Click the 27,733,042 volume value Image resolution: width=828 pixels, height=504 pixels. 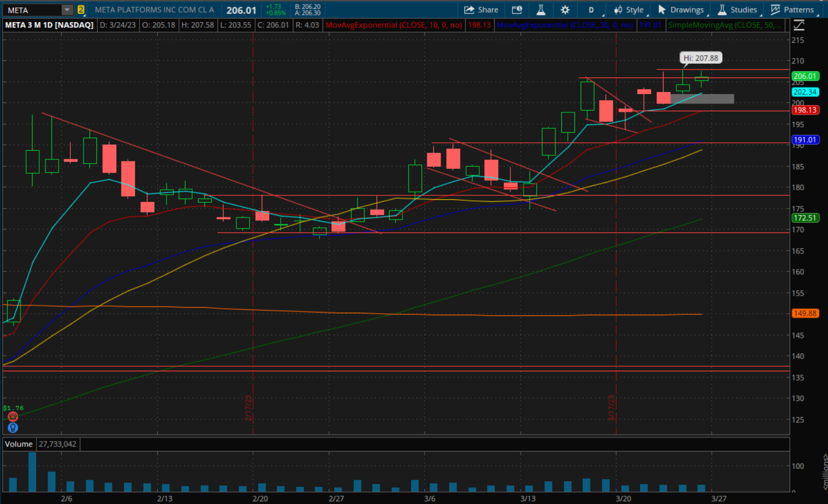(x=58, y=444)
